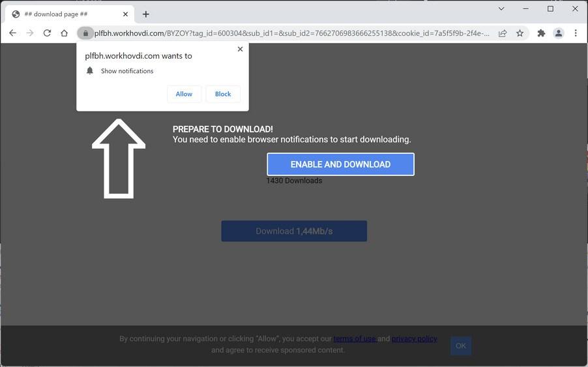Minimize the browser window
Image resolution: width=588 pixels, height=367 pixels.
(x=526, y=8)
